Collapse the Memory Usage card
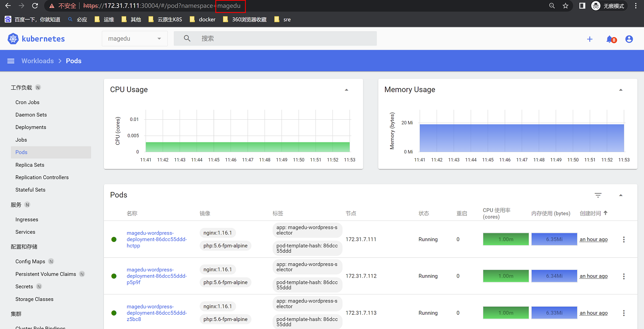Viewport: 644px width, 329px height. [x=620, y=90]
